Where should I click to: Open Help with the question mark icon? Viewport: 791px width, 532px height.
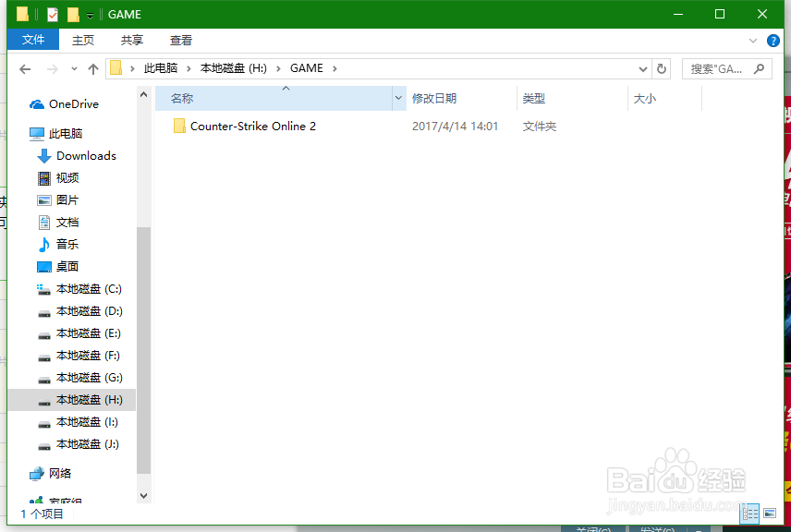773,41
